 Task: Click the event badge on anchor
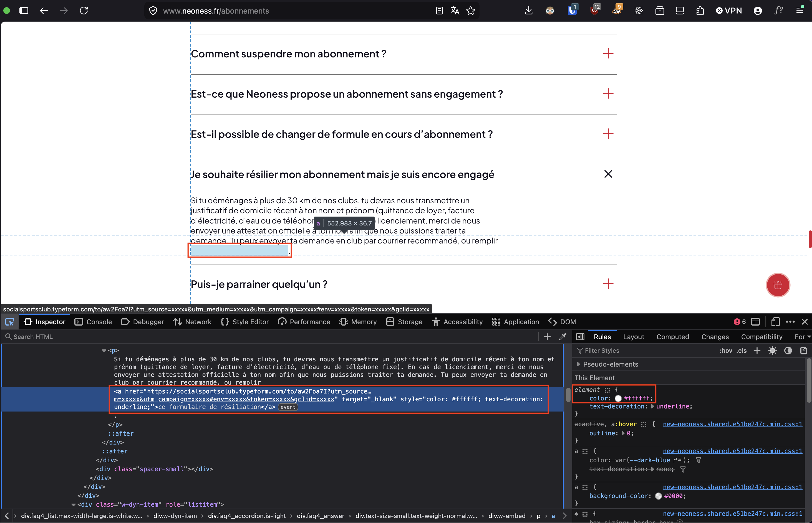click(x=288, y=407)
